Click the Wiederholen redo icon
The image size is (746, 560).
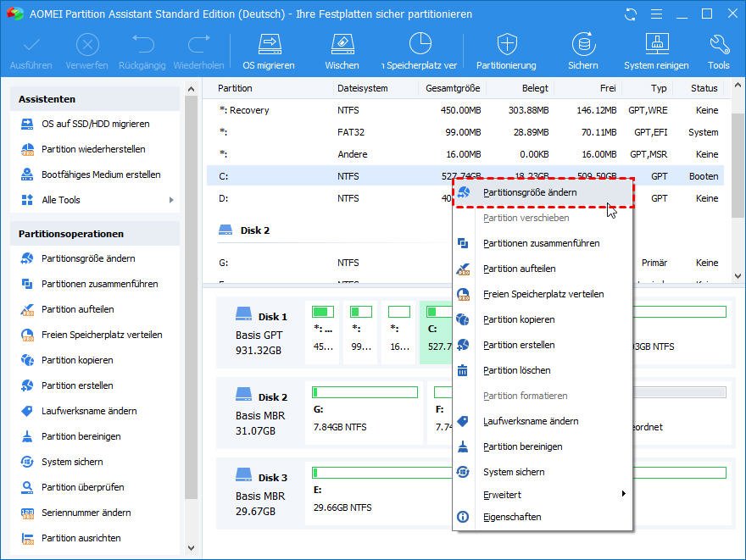(x=199, y=44)
